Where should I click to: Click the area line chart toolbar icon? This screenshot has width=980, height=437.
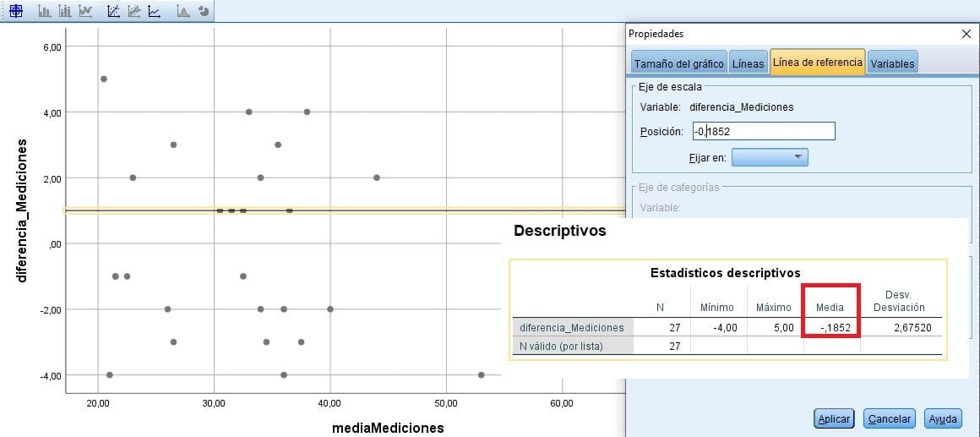(x=85, y=11)
